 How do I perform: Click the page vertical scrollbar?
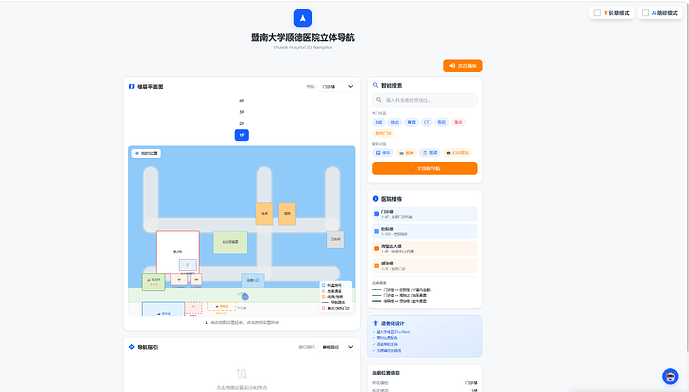coord(687,176)
